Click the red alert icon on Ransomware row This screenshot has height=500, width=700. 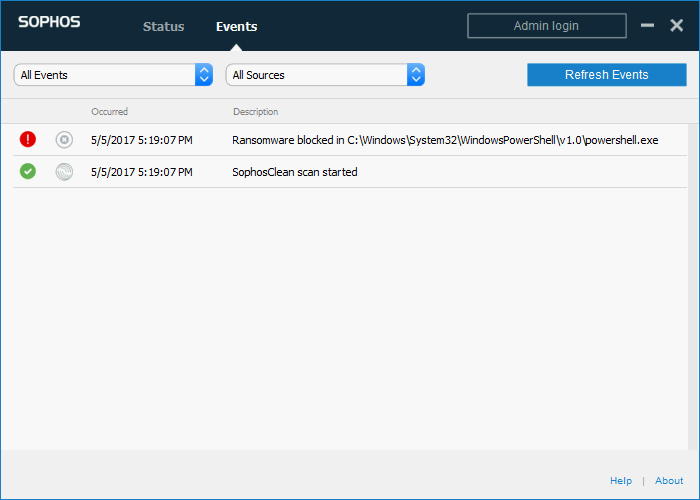pyautogui.click(x=28, y=139)
